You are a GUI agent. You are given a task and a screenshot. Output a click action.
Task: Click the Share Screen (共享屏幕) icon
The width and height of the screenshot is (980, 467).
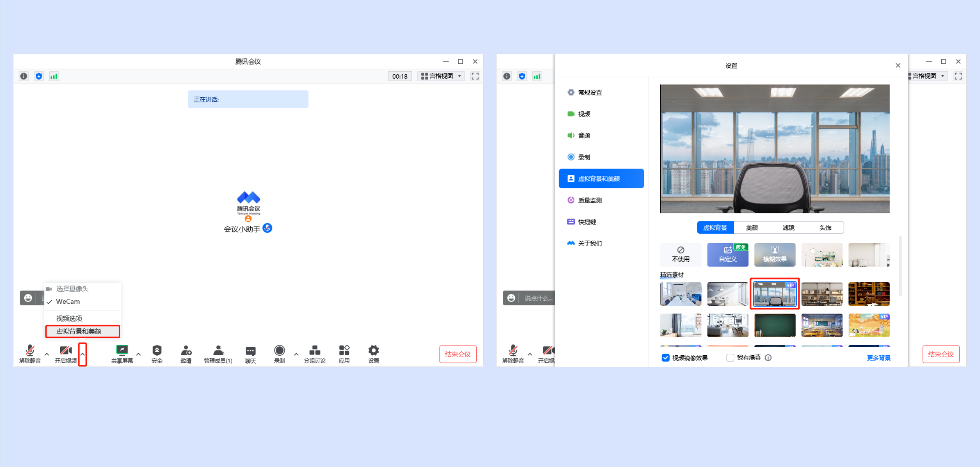[122, 350]
